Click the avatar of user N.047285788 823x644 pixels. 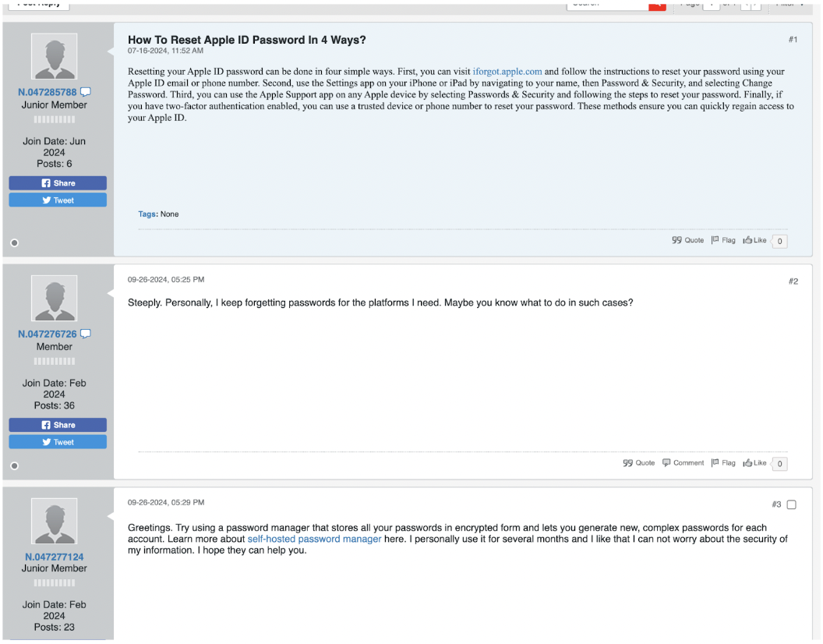tap(54, 56)
